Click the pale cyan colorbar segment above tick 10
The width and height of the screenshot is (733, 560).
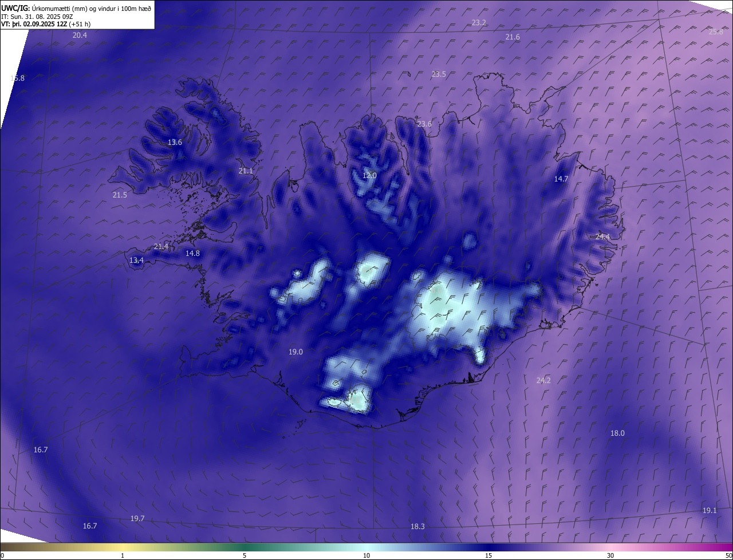pyautogui.click(x=366, y=547)
